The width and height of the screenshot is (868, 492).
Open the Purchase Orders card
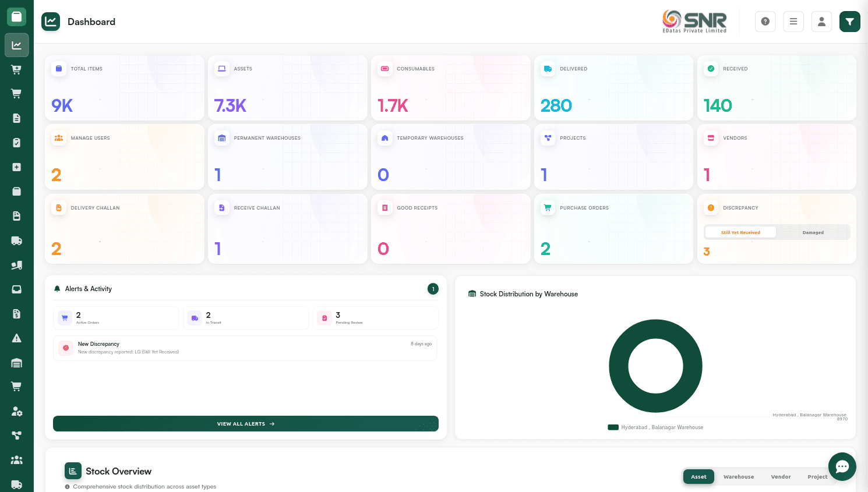(x=613, y=229)
